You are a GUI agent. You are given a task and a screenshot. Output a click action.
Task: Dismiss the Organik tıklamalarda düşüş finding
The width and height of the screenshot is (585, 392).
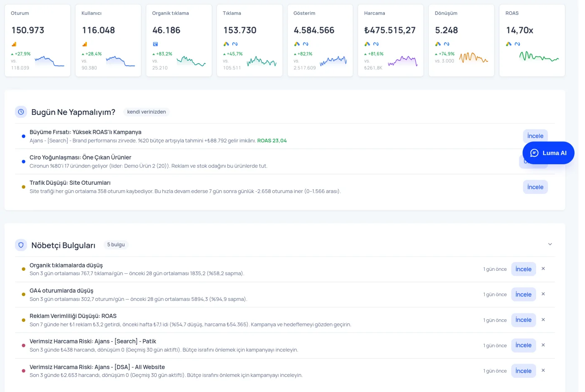543,269
